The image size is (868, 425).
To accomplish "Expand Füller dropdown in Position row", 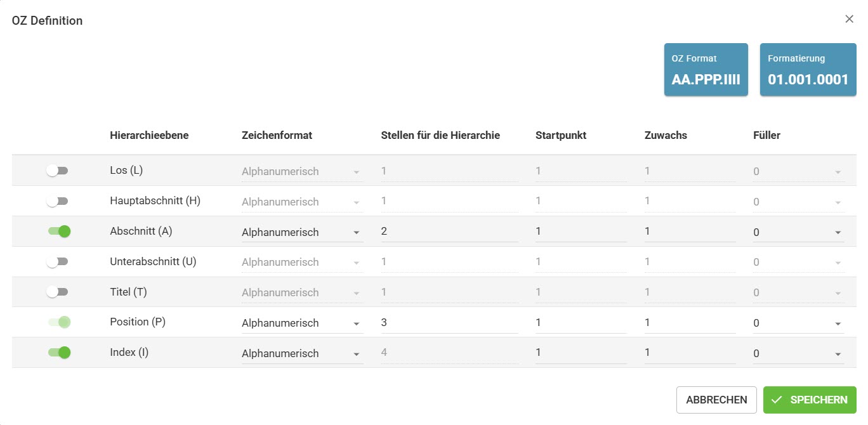I will (799, 323).
